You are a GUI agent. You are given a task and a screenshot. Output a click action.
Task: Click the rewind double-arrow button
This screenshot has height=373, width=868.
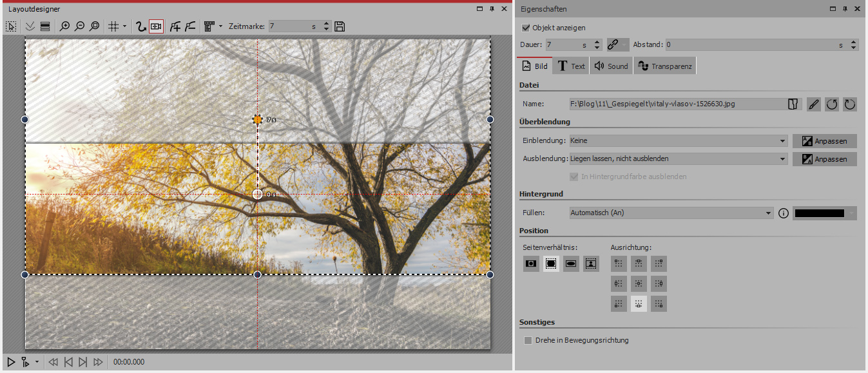tap(53, 362)
